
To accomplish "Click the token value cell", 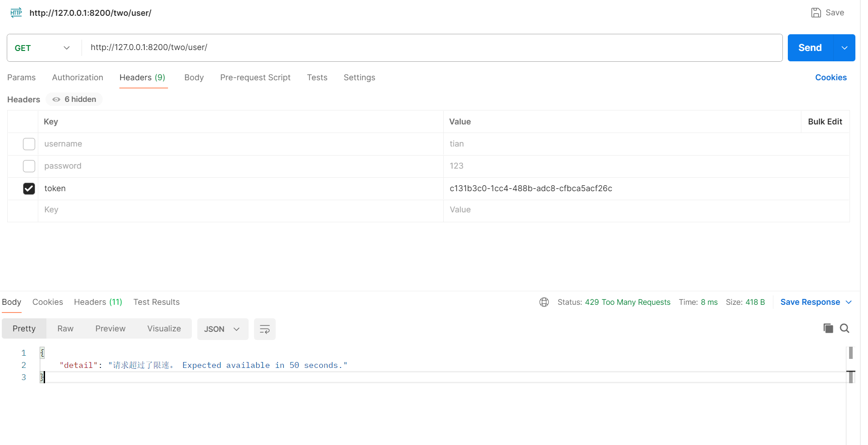I will (x=646, y=188).
